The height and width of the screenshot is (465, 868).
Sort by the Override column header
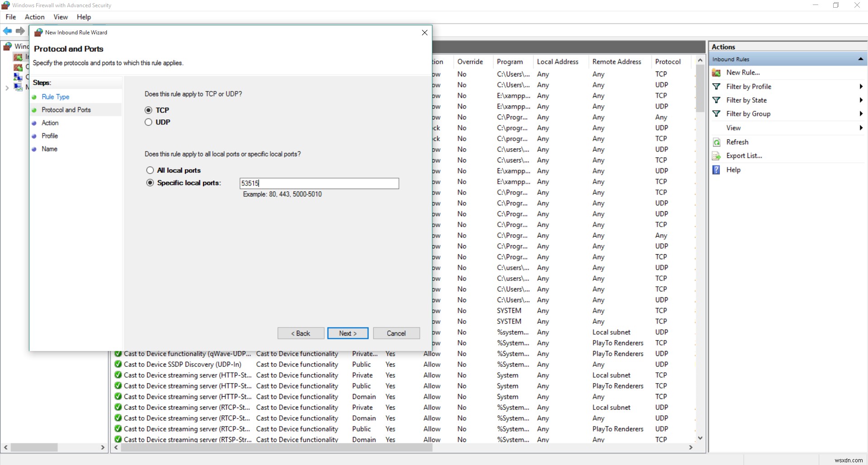click(470, 62)
